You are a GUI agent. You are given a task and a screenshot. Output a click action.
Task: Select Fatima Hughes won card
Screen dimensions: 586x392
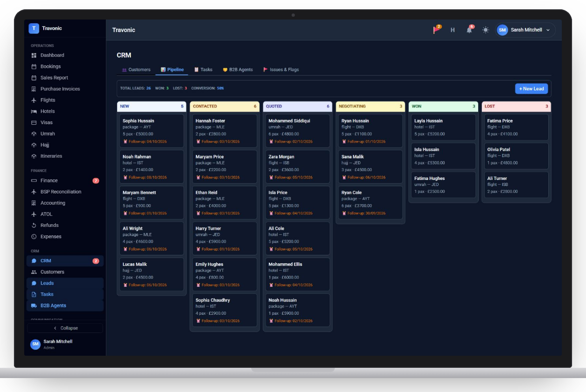click(443, 185)
